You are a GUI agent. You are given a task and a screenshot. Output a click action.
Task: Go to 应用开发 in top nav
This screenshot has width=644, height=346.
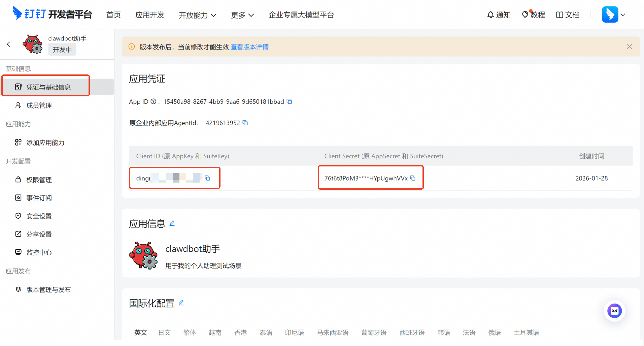pos(150,15)
